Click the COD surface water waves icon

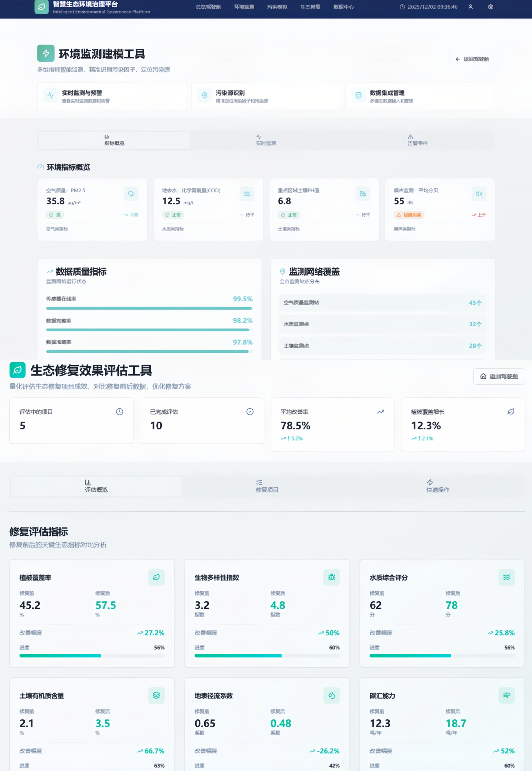tap(247, 194)
